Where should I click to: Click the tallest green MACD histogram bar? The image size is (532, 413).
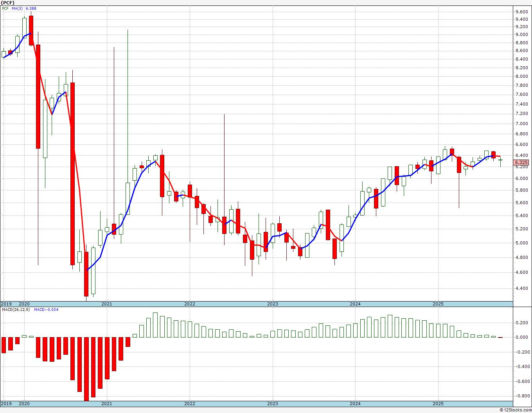pyautogui.click(x=155, y=325)
